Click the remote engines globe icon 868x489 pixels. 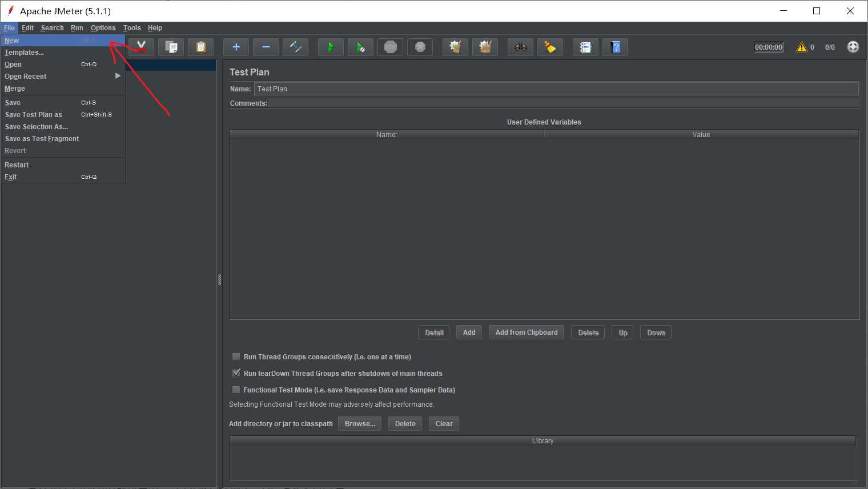click(853, 47)
